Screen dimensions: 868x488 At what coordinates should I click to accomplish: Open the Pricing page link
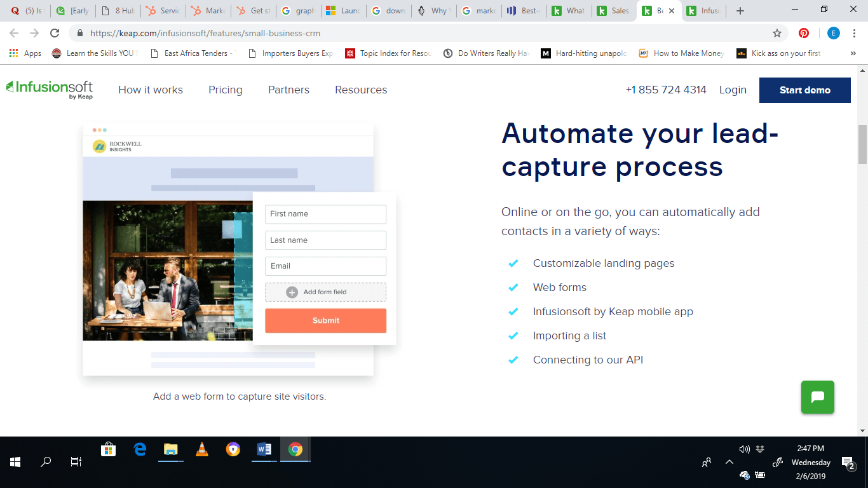click(226, 90)
